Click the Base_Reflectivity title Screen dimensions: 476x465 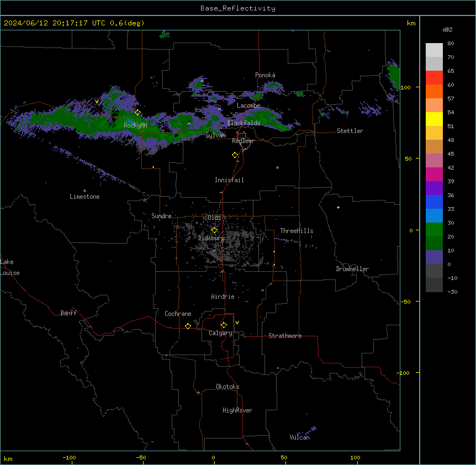click(238, 8)
